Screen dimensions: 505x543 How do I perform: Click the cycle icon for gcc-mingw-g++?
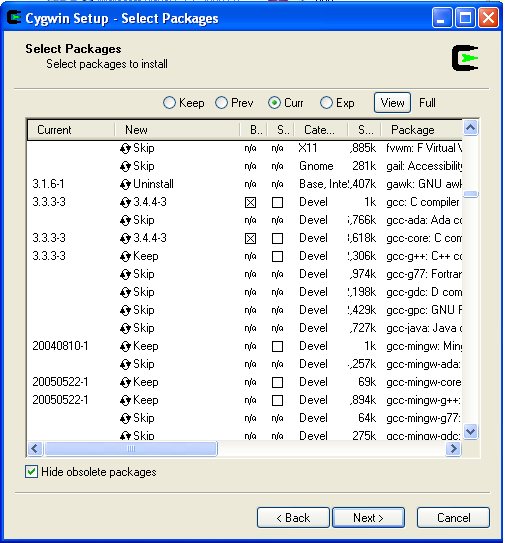[x=125, y=401]
